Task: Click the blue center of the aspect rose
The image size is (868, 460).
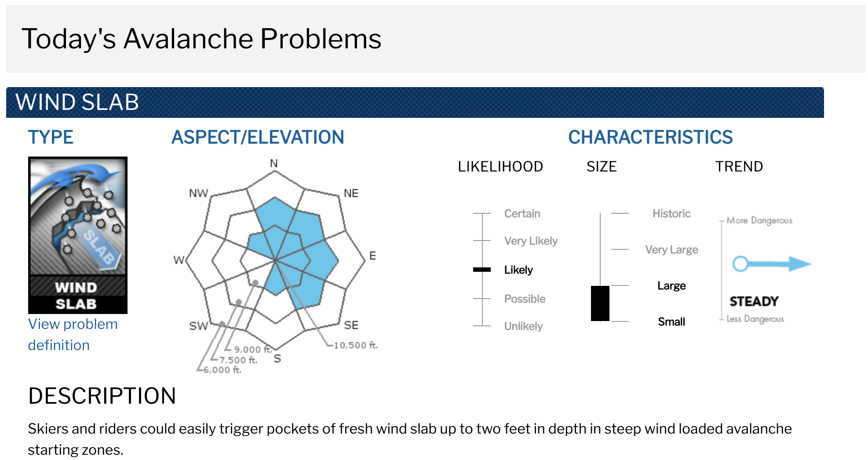Action: (x=275, y=260)
